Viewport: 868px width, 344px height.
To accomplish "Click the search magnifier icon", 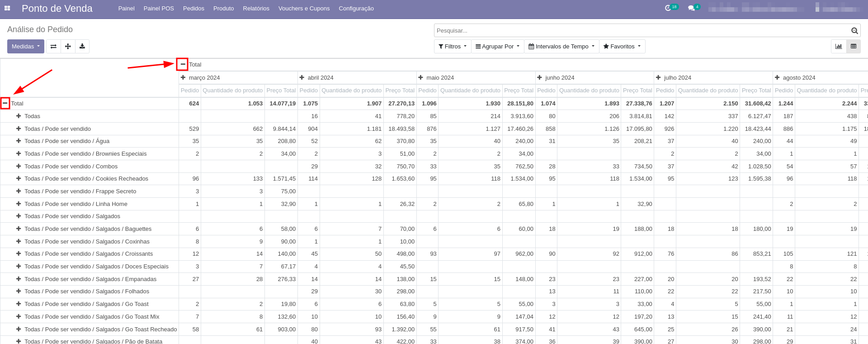I will click(854, 31).
